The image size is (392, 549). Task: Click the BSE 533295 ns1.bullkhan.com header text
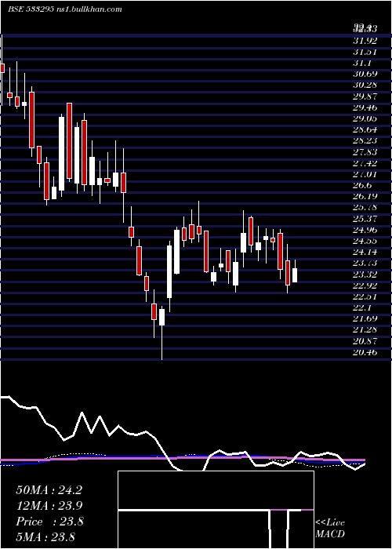click(x=65, y=9)
